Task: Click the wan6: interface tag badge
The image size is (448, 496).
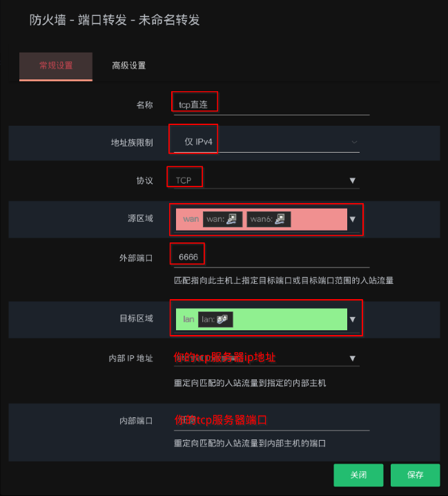Action: click(x=269, y=219)
